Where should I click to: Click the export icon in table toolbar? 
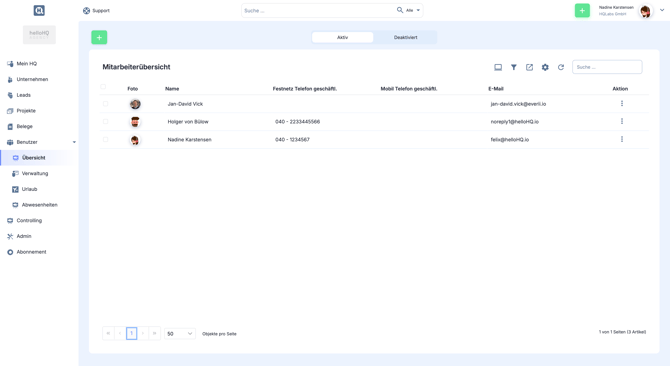pos(529,67)
